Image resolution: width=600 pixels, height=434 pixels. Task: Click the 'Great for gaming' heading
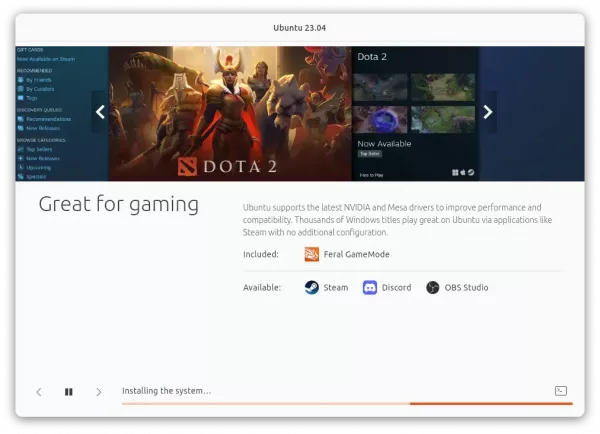pos(119,204)
